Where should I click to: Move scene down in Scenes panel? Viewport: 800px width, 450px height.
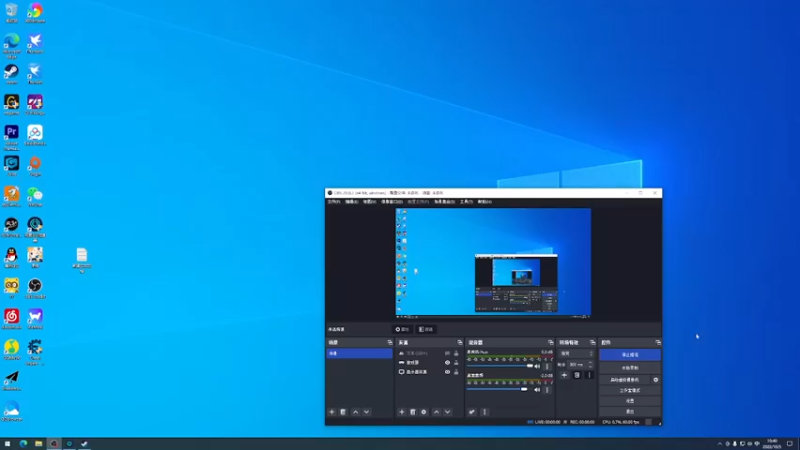pos(366,412)
